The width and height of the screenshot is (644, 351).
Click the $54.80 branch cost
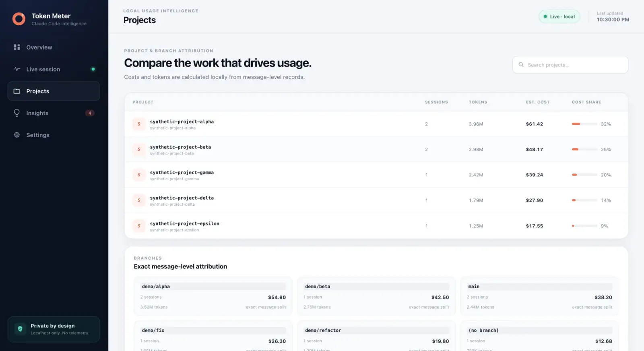pos(277,297)
